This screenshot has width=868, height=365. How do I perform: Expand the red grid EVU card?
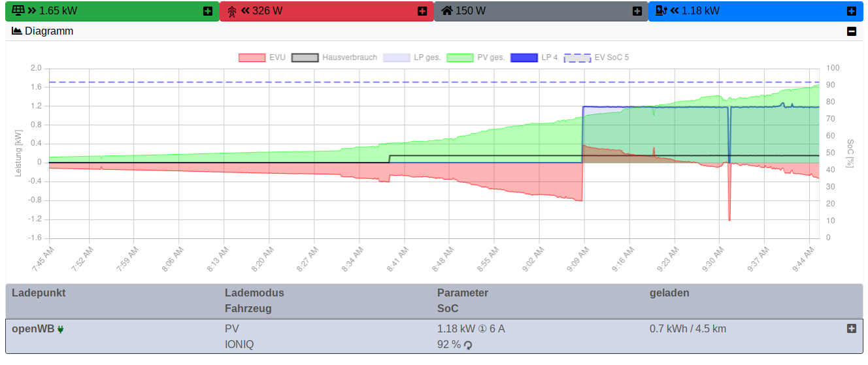tap(422, 11)
